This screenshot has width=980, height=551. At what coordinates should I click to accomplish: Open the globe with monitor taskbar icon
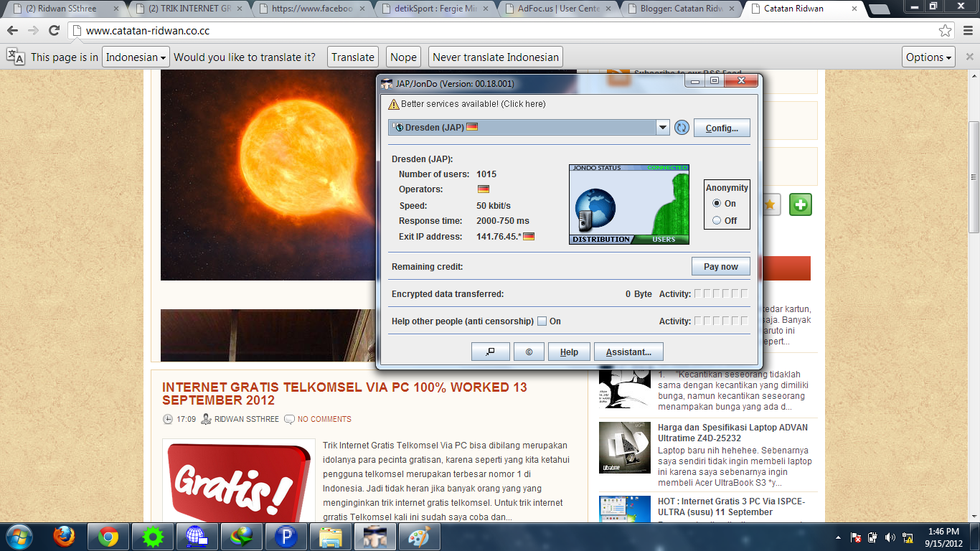click(197, 537)
